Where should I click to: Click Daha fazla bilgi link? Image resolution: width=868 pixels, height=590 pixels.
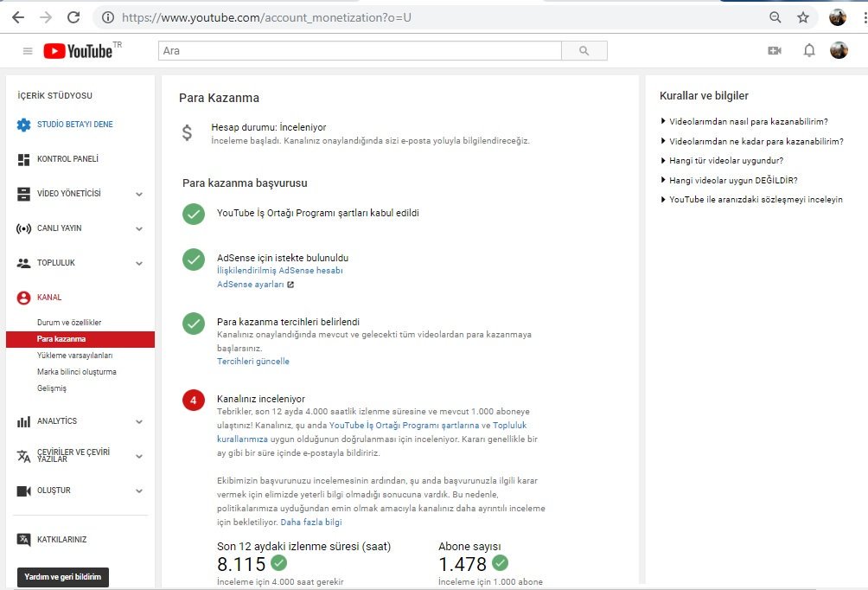pyautogui.click(x=311, y=523)
